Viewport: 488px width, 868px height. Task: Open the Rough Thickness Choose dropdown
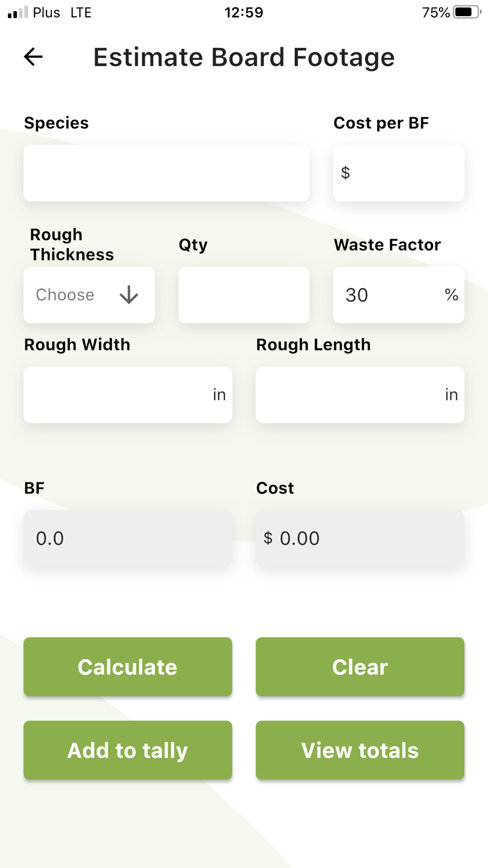click(x=89, y=295)
